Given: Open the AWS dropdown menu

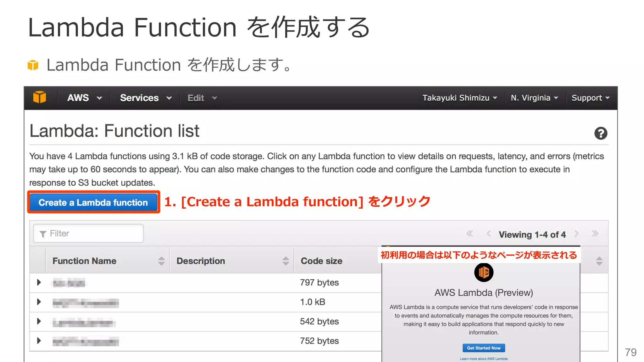Looking at the screenshot, I should (85, 98).
